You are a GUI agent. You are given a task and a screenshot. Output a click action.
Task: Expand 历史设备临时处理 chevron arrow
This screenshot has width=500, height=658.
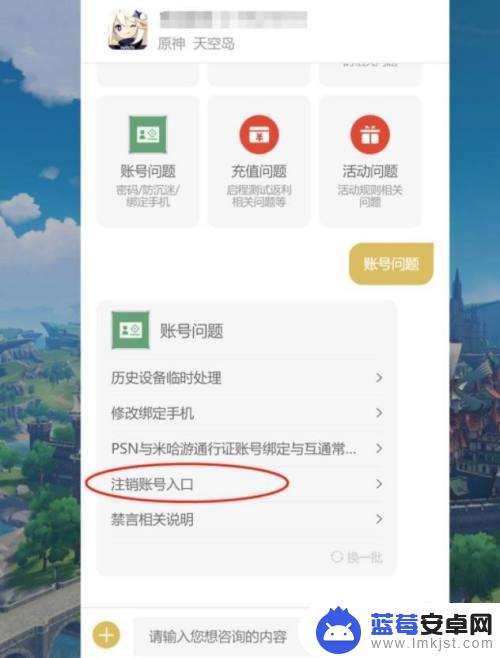click(379, 378)
